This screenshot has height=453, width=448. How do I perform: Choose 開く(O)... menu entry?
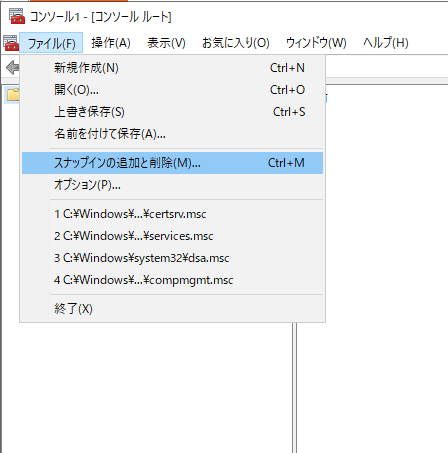tap(172, 90)
